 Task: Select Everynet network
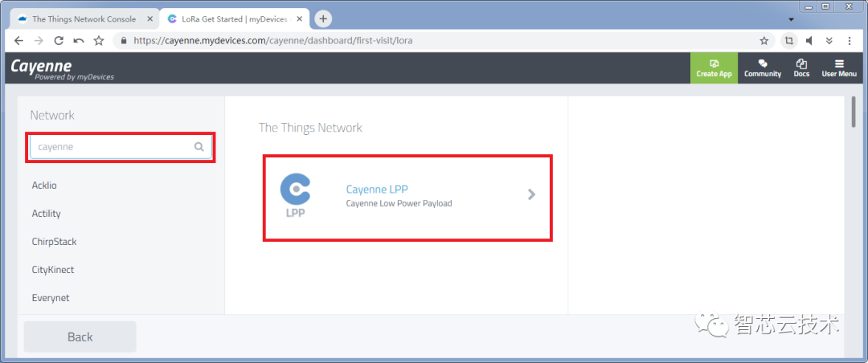[x=51, y=298]
